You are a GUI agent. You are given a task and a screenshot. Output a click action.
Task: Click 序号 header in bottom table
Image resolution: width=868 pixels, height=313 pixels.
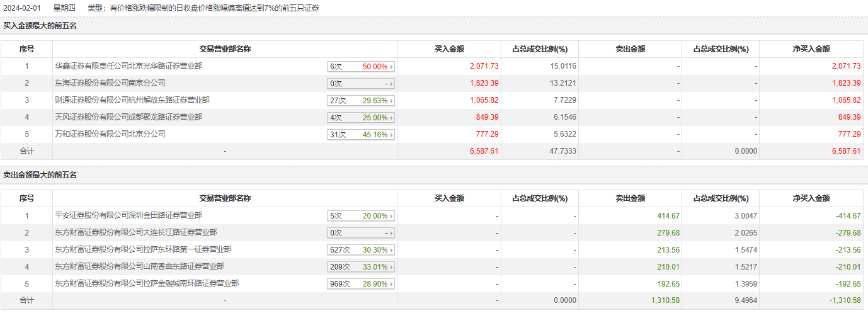click(x=26, y=198)
